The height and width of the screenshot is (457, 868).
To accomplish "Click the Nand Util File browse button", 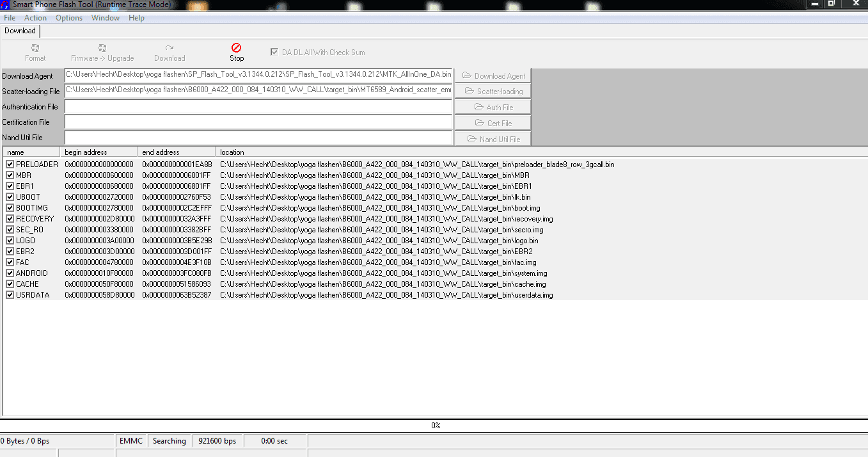I will pos(493,139).
